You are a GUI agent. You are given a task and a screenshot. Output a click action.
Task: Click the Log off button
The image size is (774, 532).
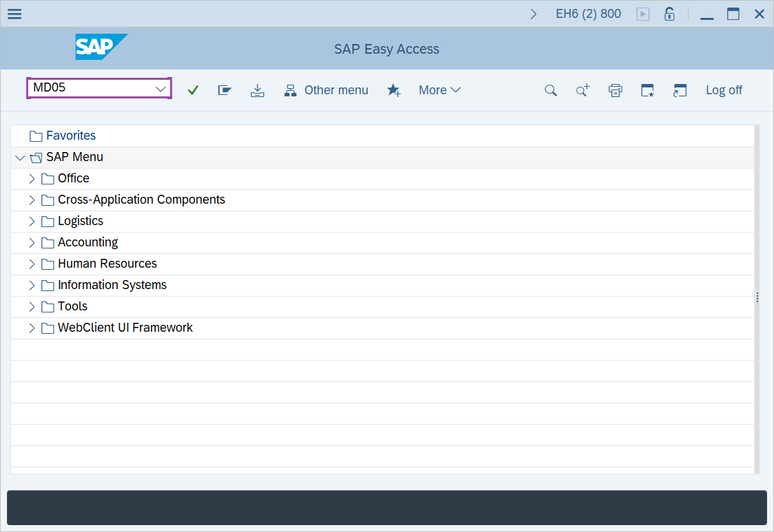coord(724,89)
